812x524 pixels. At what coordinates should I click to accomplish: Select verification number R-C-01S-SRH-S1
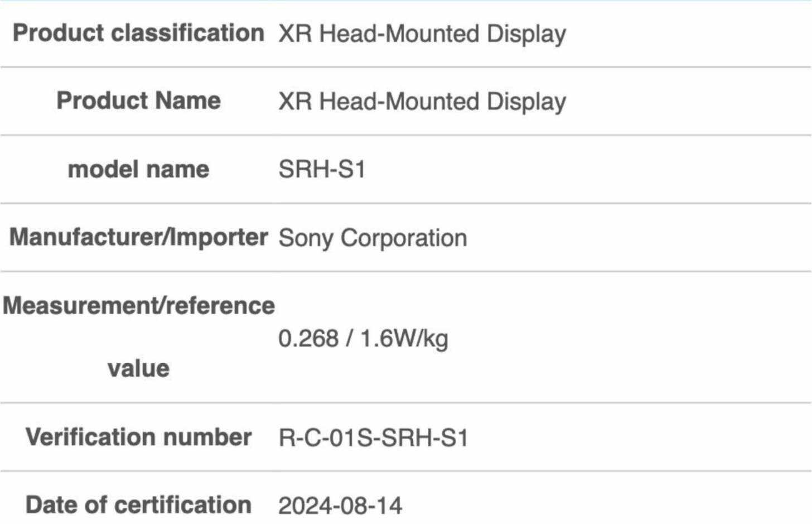coord(373,438)
